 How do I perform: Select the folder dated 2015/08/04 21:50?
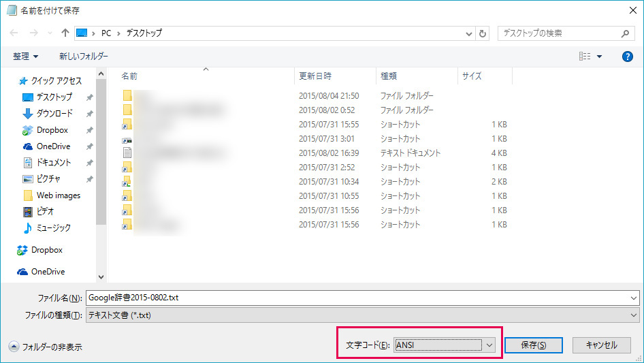click(x=315, y=96)
